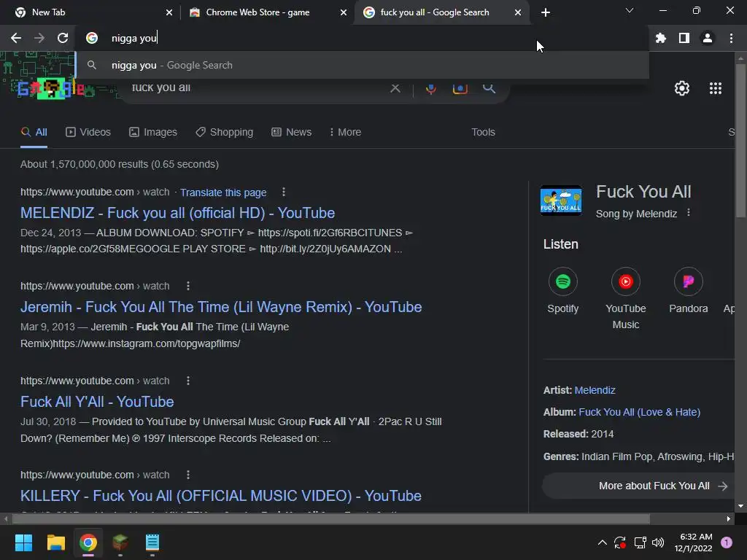Listen on YouTube Music
Image resolution: width=747 pixels, height=560 pixels.
pos(625,298)
